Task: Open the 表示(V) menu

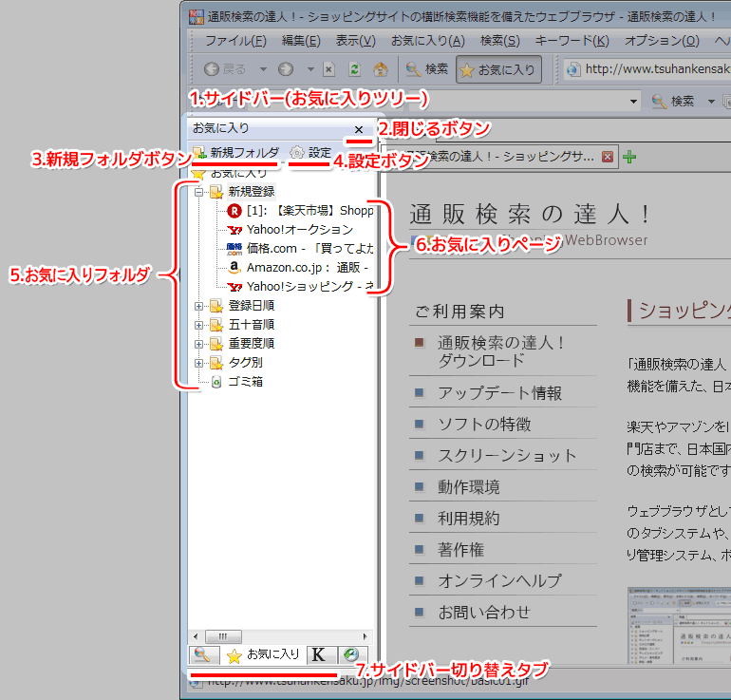Action: click(x=356, y=41)
